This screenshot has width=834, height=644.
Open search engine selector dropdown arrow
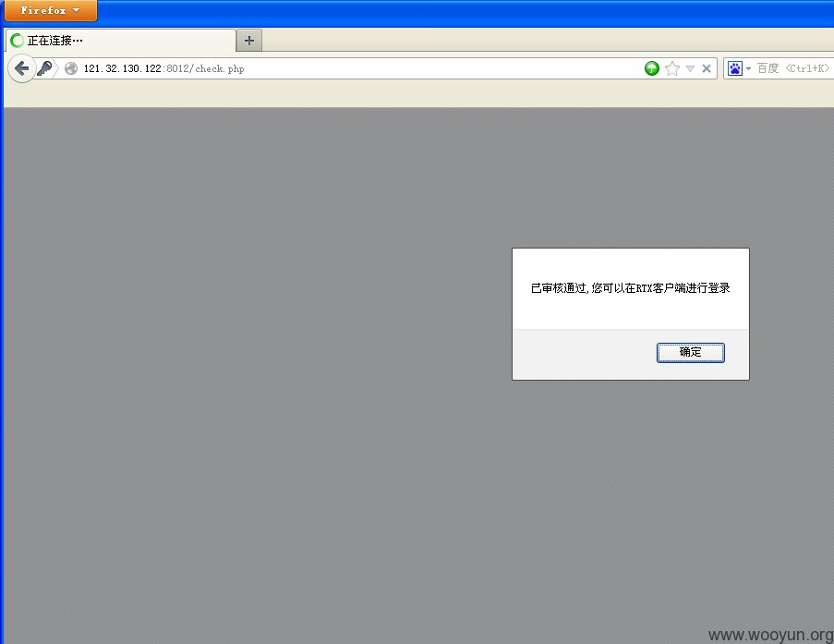(748, 68)
